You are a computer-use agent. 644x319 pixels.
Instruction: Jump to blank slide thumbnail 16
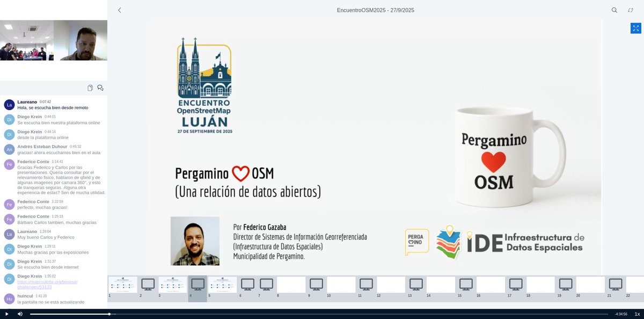pos(491,285)
